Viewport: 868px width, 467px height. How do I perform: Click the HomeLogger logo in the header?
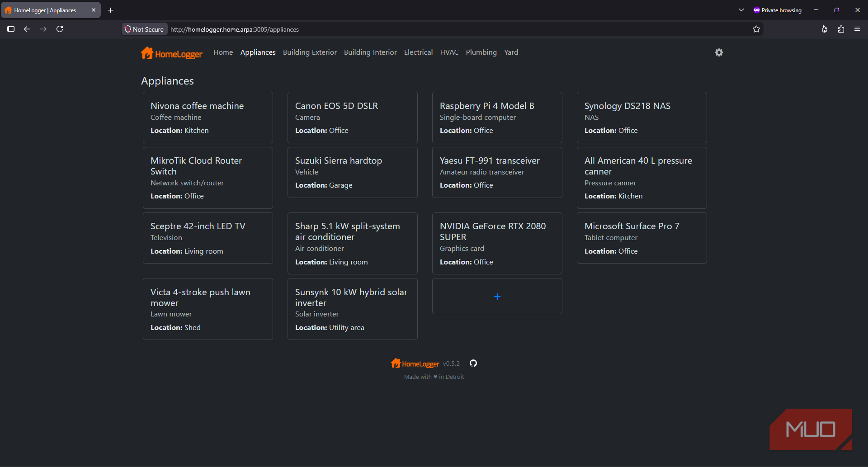(172, 53)
